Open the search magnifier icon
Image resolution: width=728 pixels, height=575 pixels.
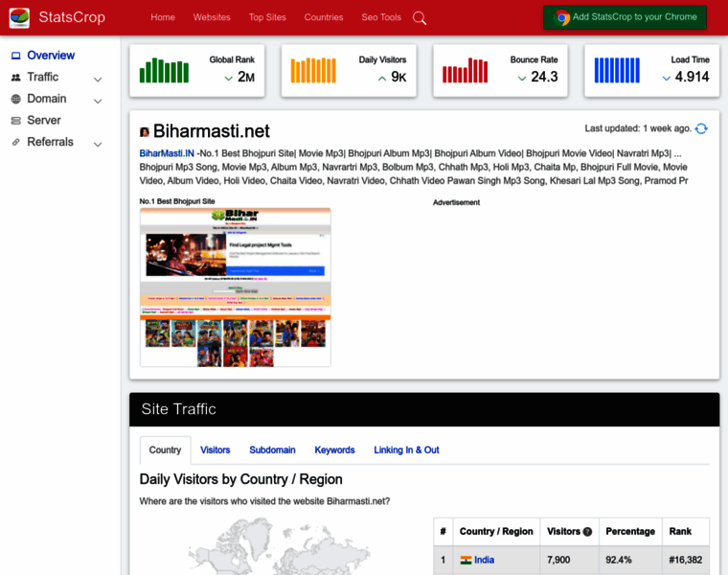pos(420,18)
